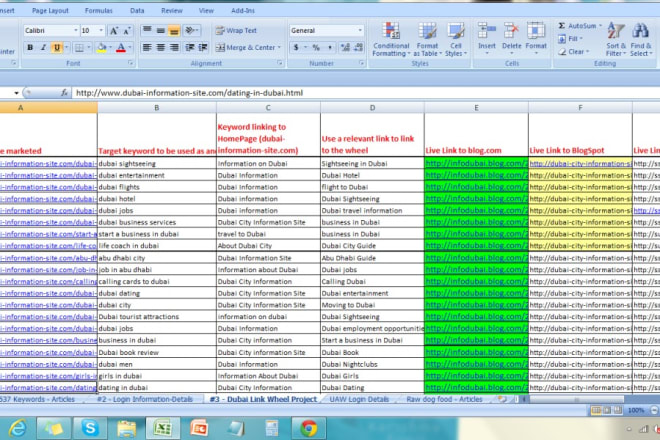This screenshot has width=660, height=440.
Task: Switch to Review ribbon tab
Action: coord(172,11)
